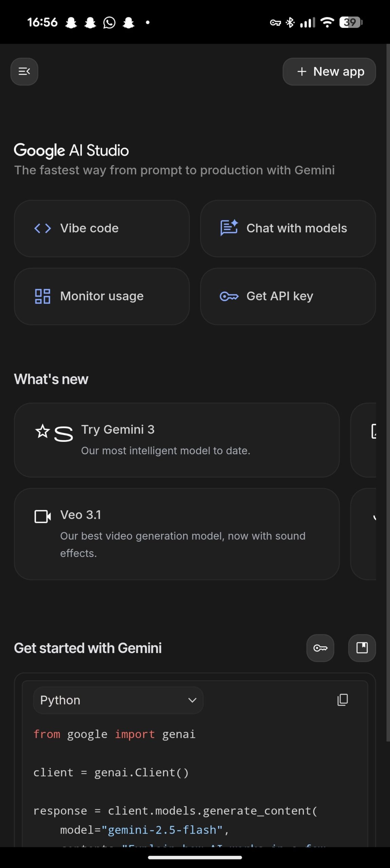Screen dimensions: 390x868
Task: Open the Vibe code card
Action: (x=102, y=228)
